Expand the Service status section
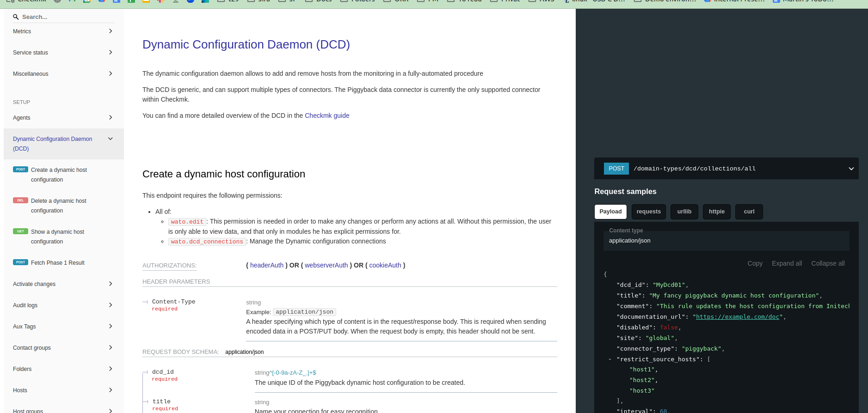 tap(110, 53)
